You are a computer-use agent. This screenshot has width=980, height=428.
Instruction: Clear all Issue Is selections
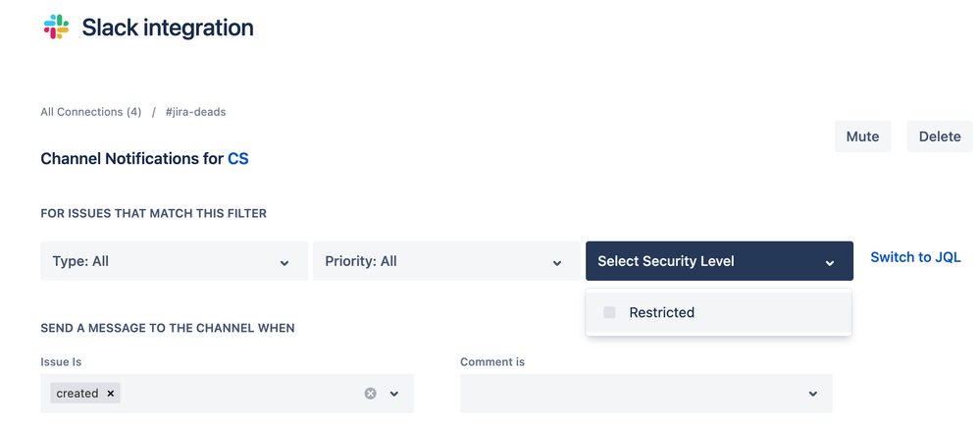[x=371, y=393]
